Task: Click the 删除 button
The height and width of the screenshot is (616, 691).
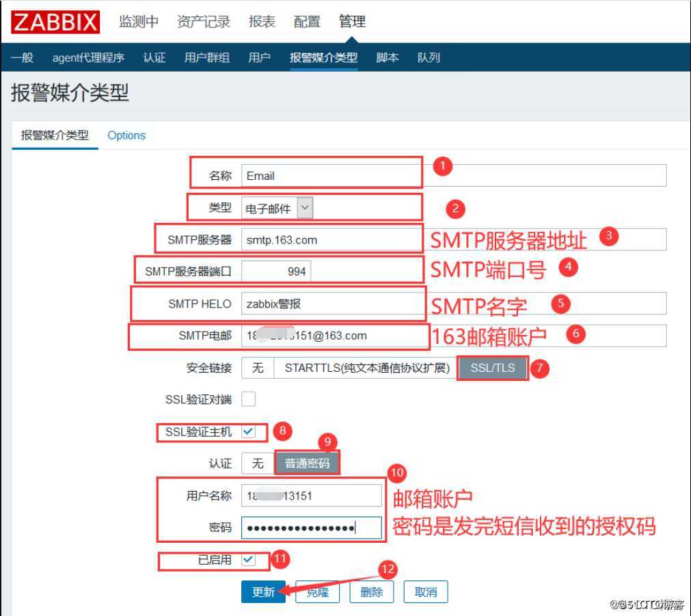Action: click(372, 591)
